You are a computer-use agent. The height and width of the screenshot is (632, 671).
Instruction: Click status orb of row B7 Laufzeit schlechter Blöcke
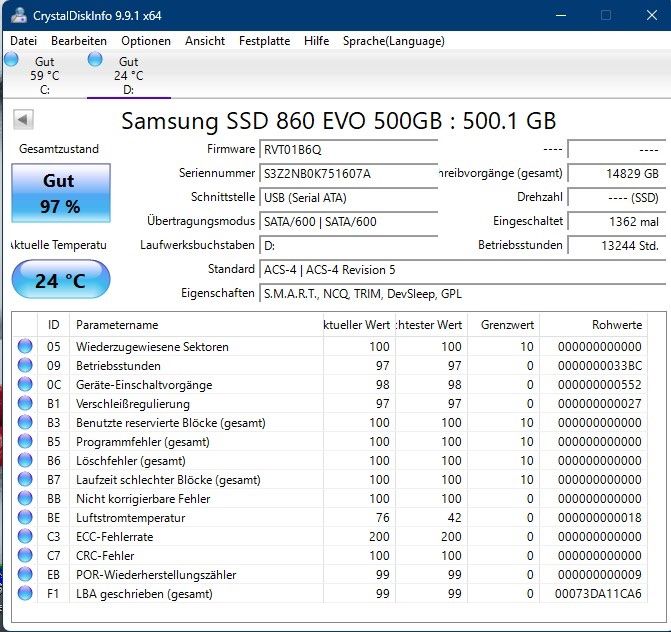coord(25,479)
